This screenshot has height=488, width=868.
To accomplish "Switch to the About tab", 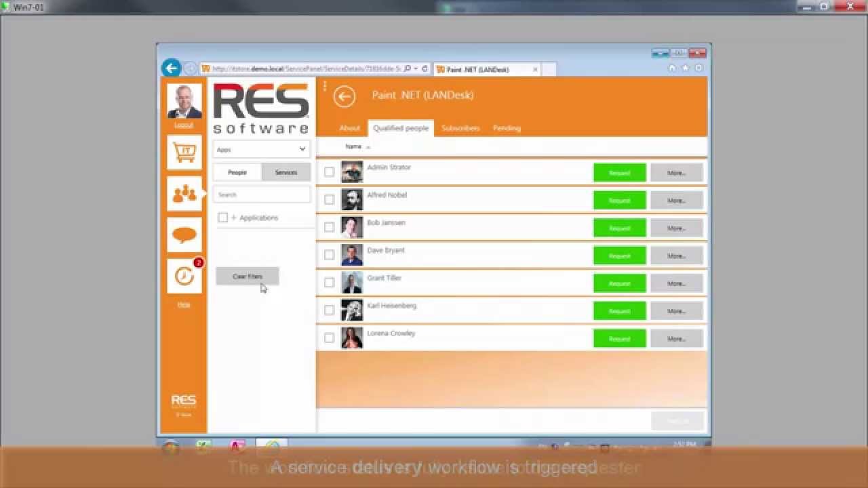I will (350, 128).
